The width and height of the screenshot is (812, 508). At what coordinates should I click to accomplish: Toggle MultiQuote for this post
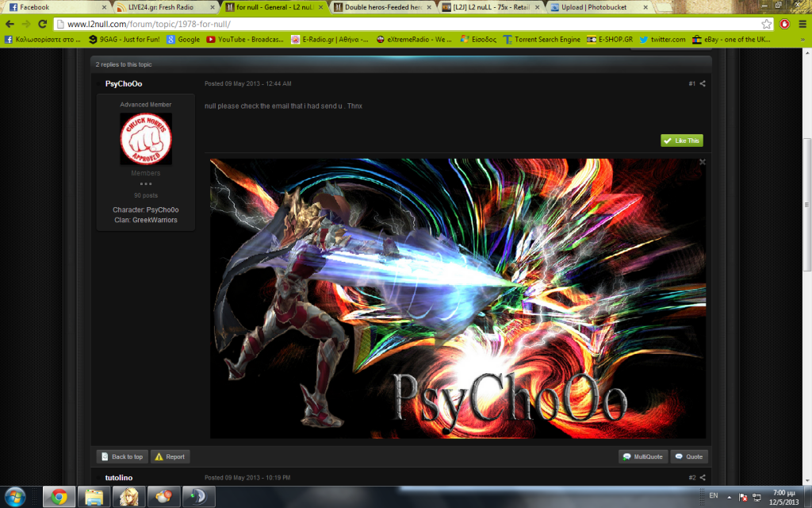coord(642,456)
